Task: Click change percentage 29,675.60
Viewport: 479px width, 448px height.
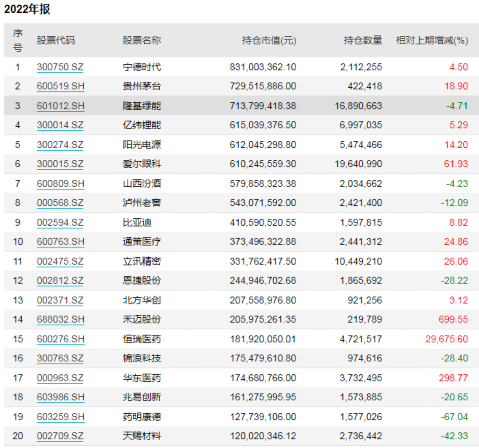Action: coord(447,339)
